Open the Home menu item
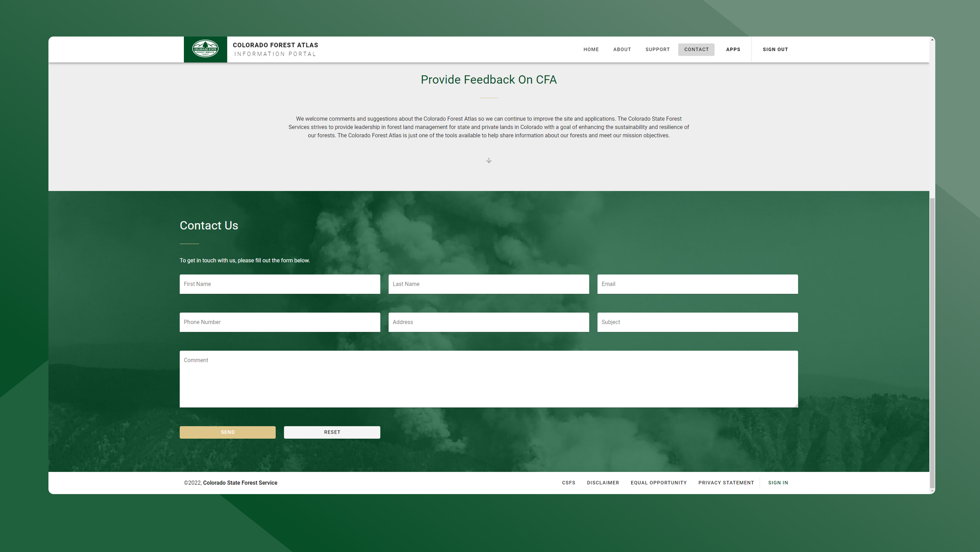980x552 pixels. (591, 50)
